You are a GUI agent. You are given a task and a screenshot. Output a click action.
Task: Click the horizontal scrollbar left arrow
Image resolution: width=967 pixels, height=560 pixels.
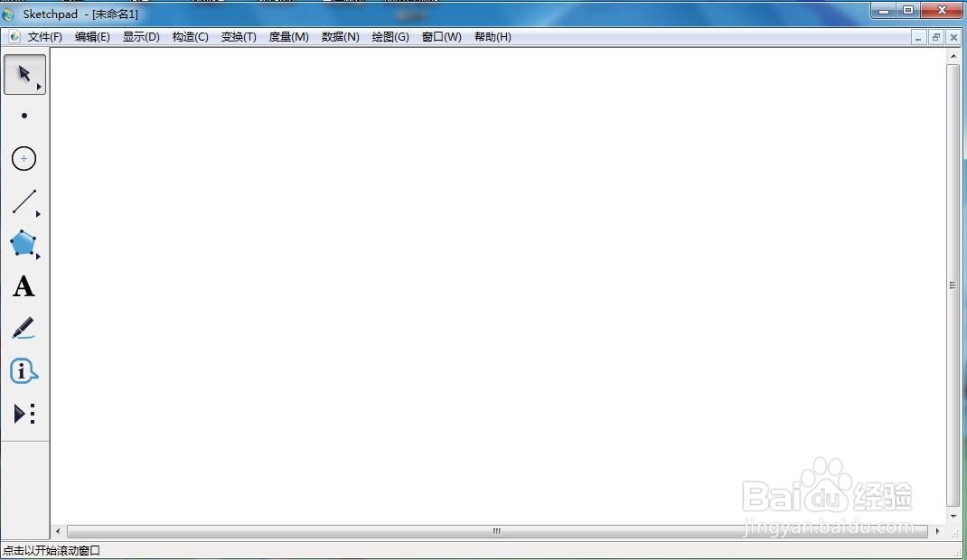[x=58, y=531]
